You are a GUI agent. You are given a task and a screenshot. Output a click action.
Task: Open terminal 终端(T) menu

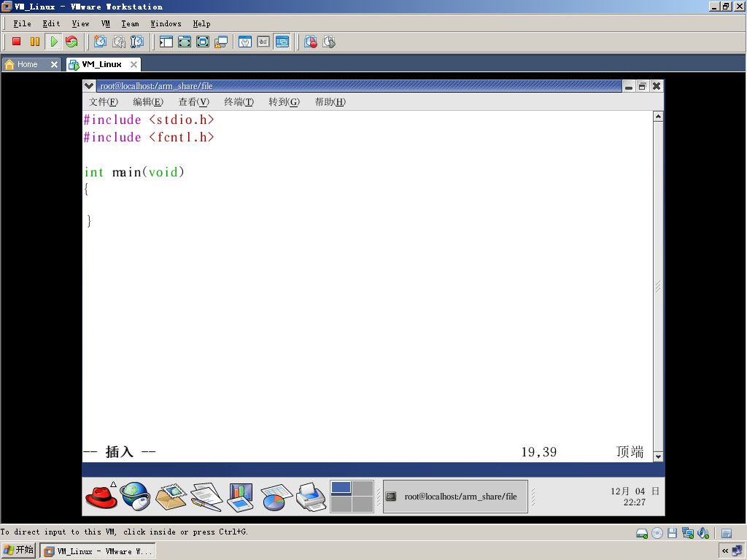coord(239,101)
